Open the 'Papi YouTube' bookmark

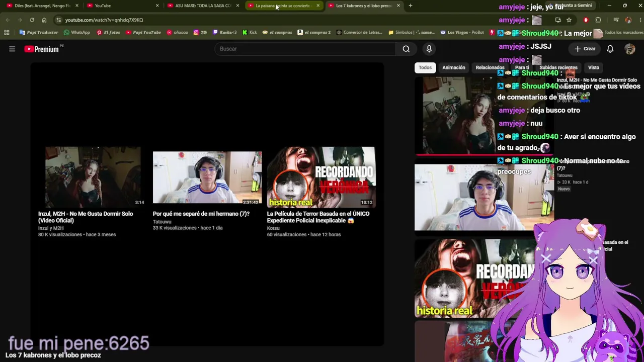click(143, 33)
